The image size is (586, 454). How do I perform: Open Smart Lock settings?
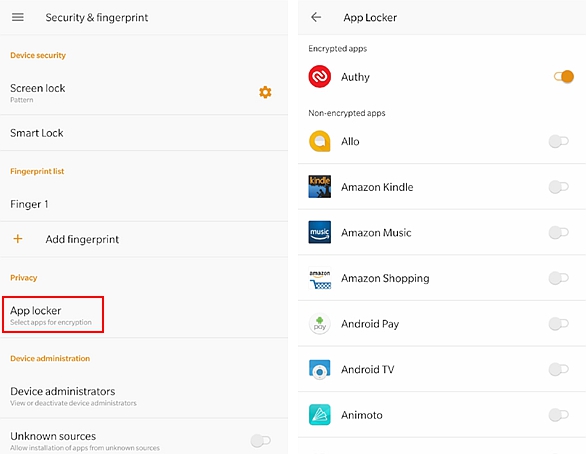pyautogui.click(x=144, y=133)
